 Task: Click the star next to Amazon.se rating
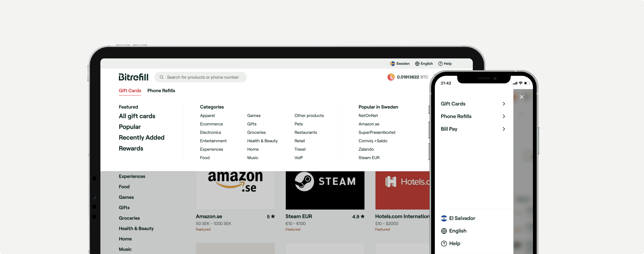pos(273,216)
